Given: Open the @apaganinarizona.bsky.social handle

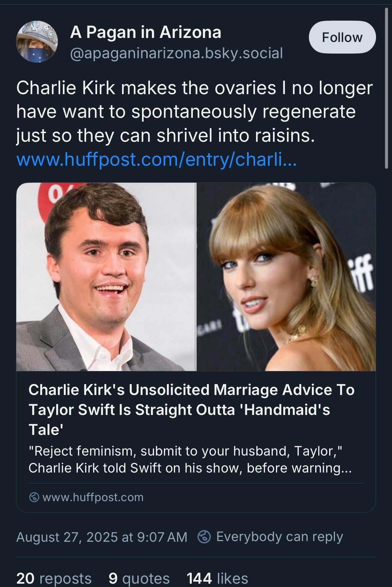Looking at the screenshot, I should pyautogui.click(x=176, y=53).
